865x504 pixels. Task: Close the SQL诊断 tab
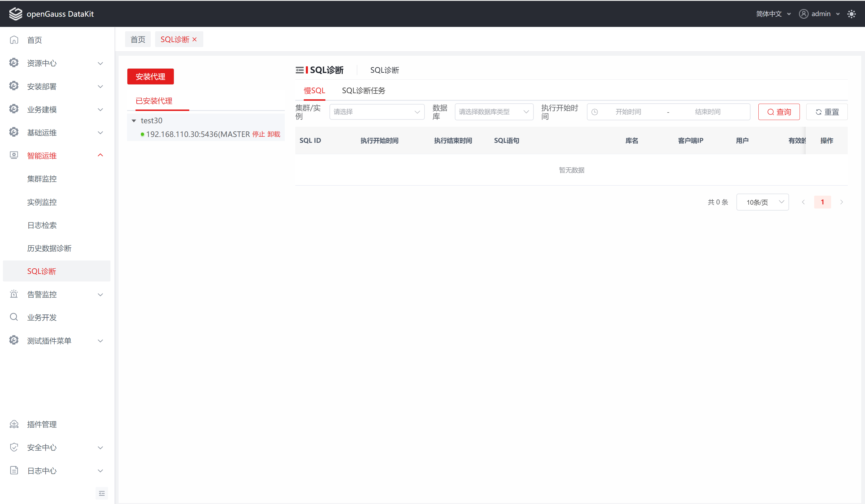tap(195, 39)
